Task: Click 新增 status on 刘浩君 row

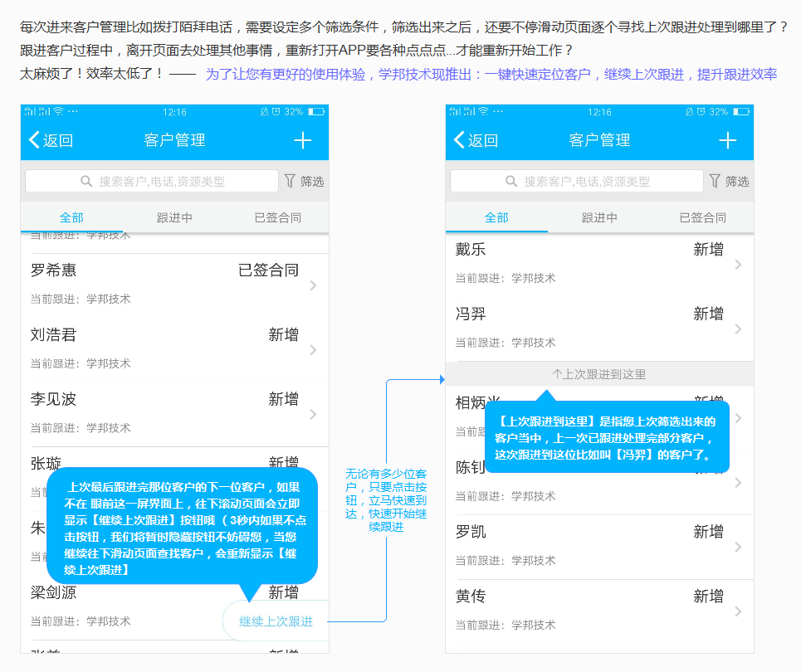Action: [x=284, y=334]
